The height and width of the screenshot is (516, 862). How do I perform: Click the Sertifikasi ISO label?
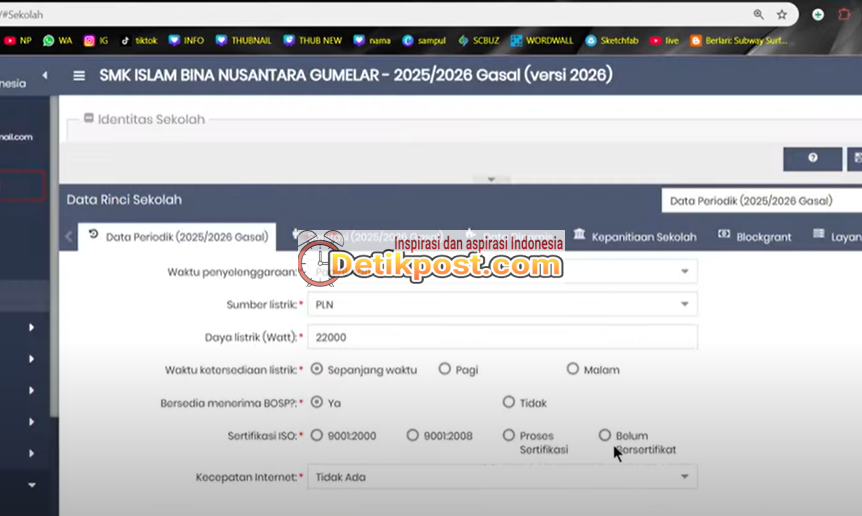(262, 436)
